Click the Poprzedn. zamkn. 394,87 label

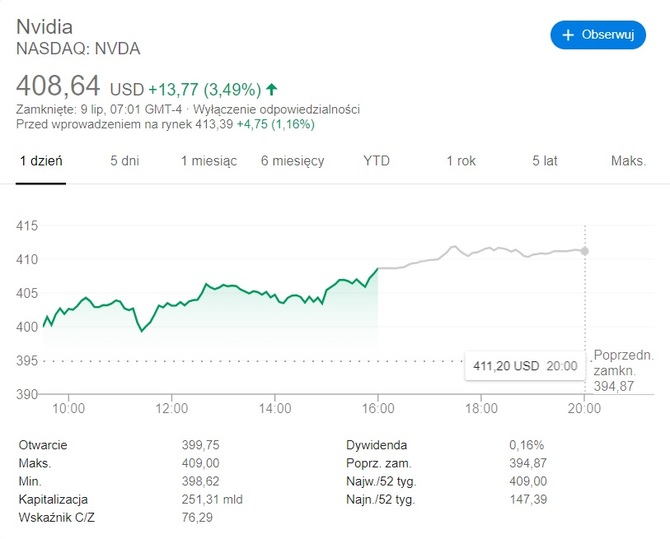coord(623,370)
